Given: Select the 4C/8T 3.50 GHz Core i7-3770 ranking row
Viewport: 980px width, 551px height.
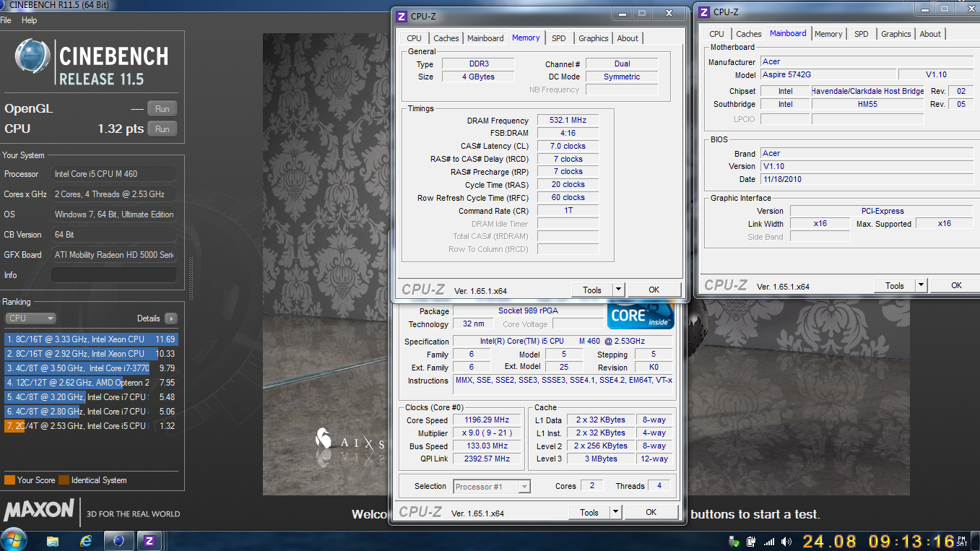Looking at the screenshot, I should point(90,368).
